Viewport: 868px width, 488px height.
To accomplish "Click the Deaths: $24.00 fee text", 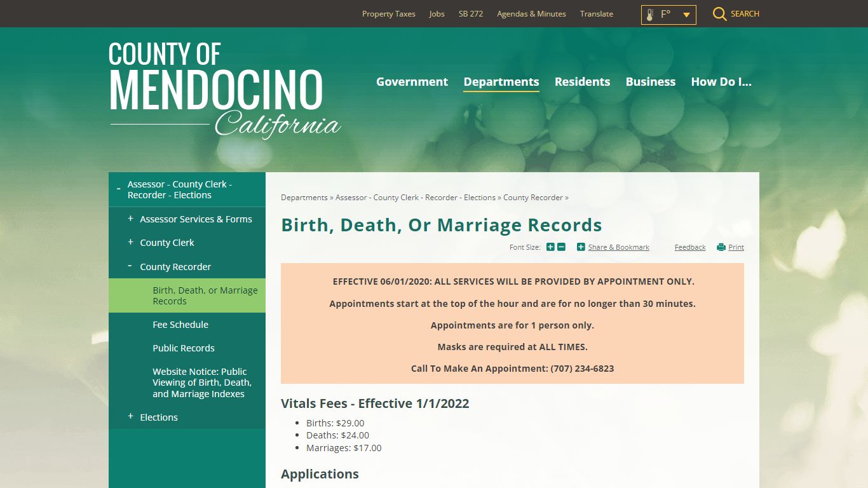I will [337, 435].
